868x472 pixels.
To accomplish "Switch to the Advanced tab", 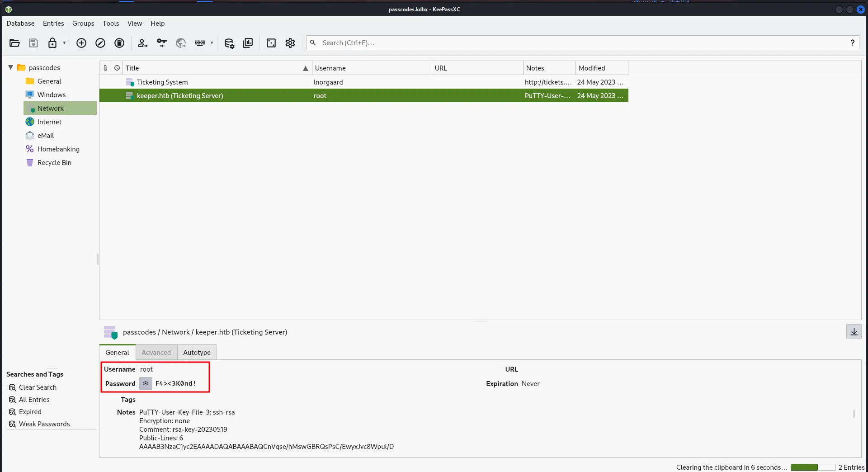I will tap(156, 352).
